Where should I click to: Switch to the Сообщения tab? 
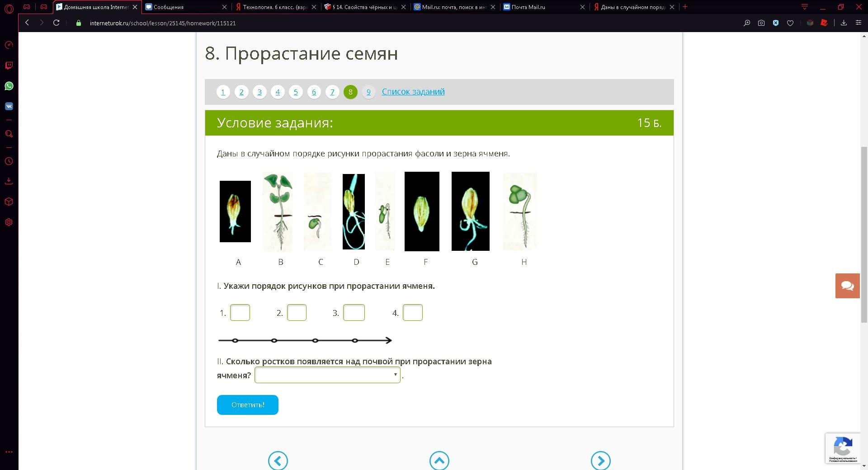coord(186,7)
